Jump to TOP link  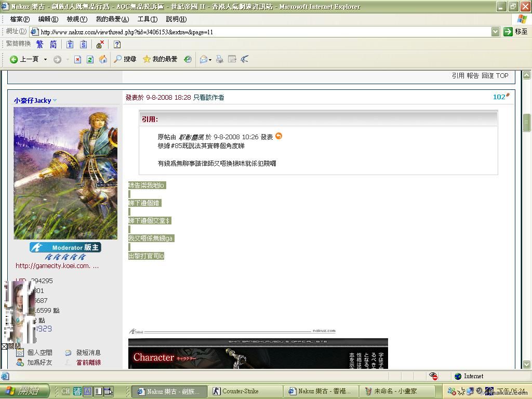pyautogui.click(x=502, y=76)
